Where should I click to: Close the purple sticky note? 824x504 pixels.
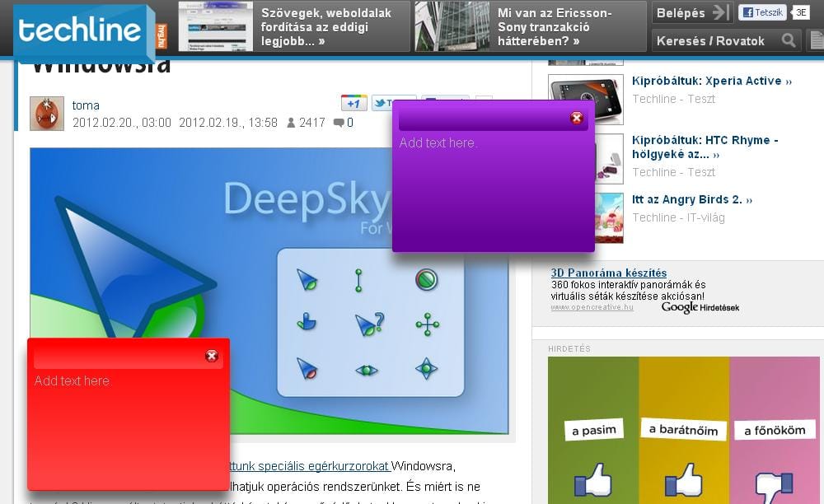click(x=577, y=118)
